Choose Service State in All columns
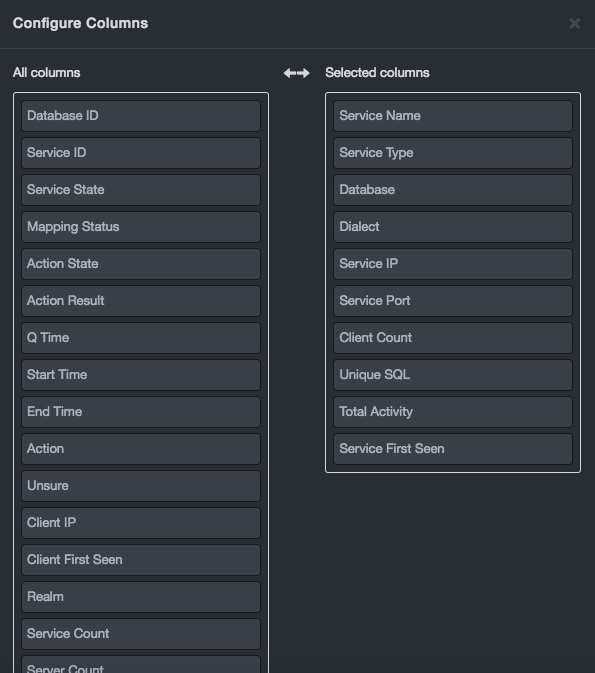 click(x=141, y=190)
